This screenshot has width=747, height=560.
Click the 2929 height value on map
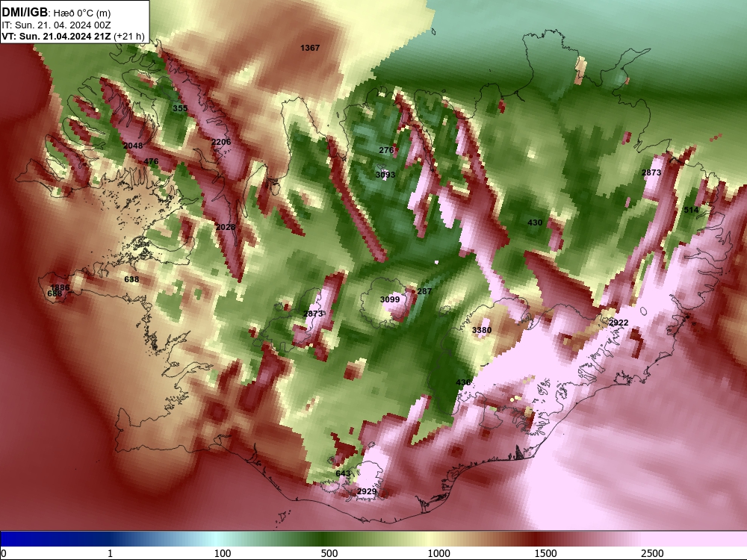click(x=366, y=491)
